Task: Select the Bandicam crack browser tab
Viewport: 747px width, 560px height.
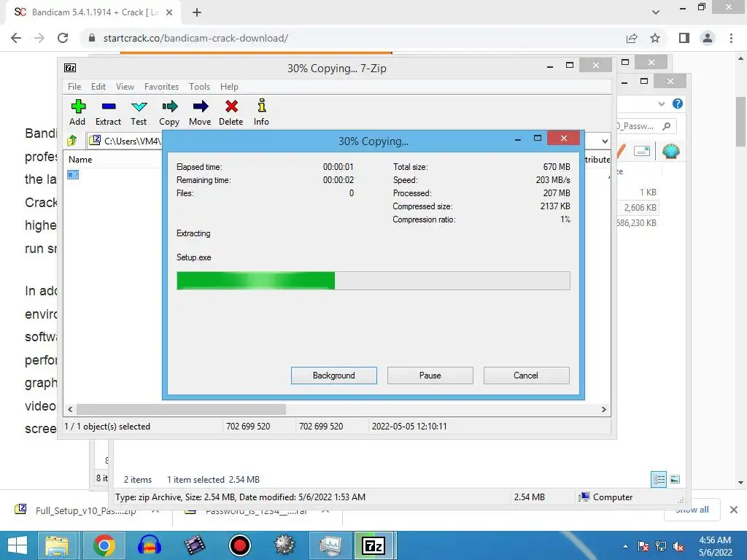Action: tap(93, 12)
